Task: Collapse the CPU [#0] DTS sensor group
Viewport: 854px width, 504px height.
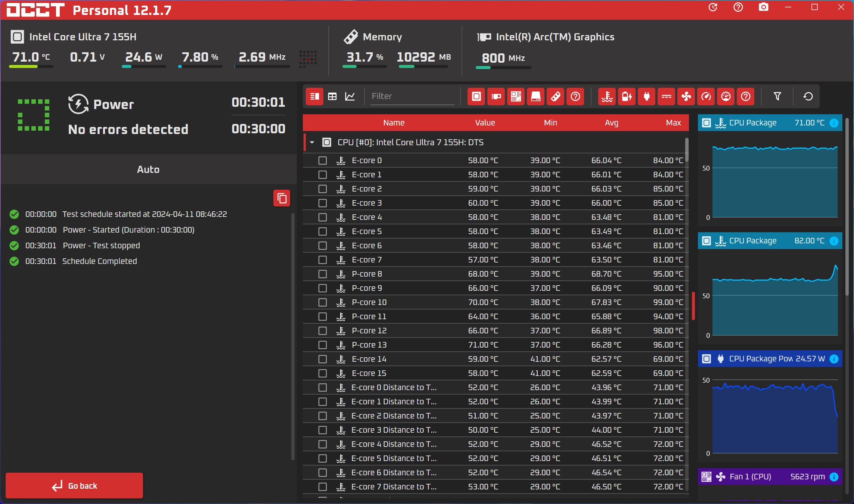Action: pos(312,142)
